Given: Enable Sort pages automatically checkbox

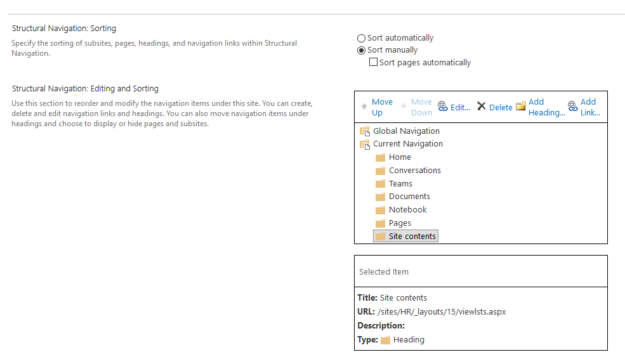Looking at the screenshot, I should 373,62.
